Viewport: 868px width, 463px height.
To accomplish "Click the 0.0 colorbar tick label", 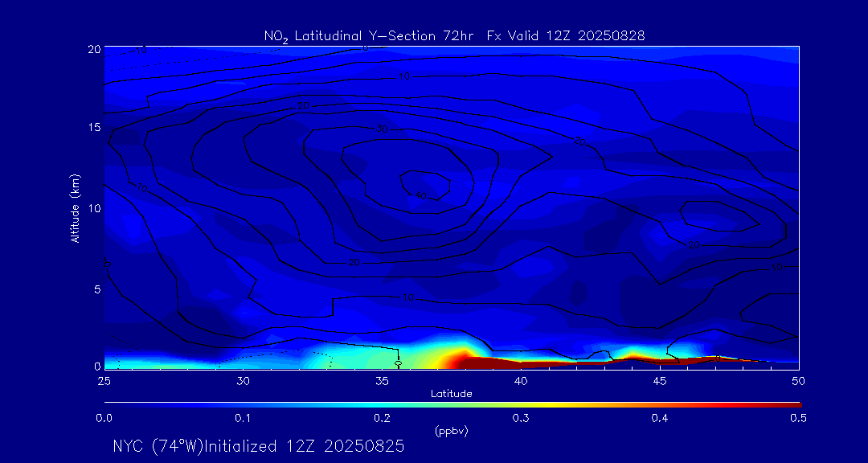I will click(x=104, y=418).
